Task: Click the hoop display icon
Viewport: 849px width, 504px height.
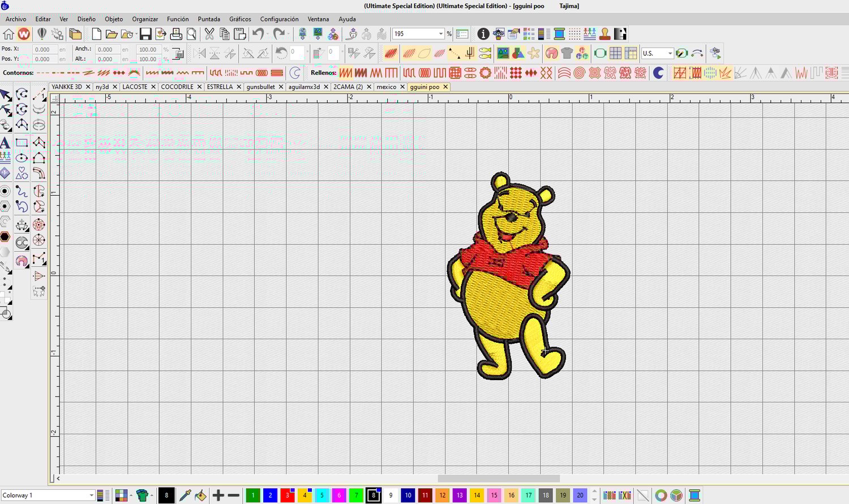Action: tap(600, 53)
